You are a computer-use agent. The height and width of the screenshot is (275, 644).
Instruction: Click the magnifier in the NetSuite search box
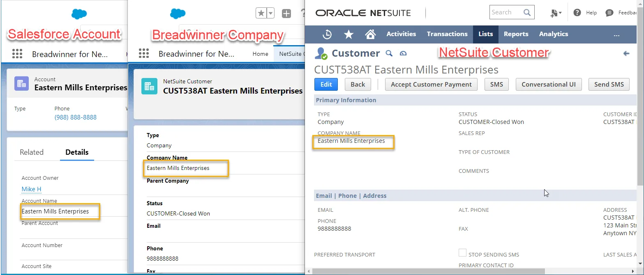pos(527,12)
